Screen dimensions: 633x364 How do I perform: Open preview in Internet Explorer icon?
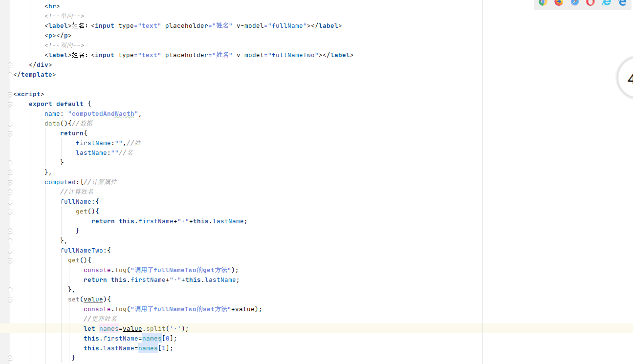coord(607,2)
